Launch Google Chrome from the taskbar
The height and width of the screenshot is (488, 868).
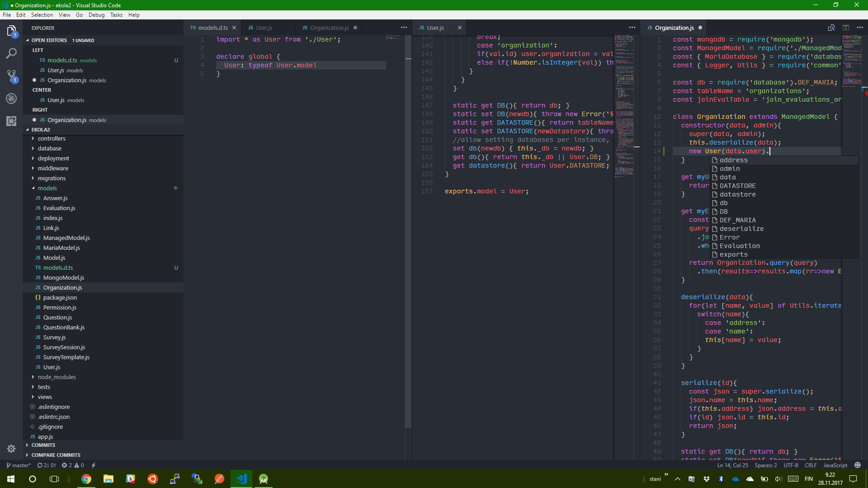point(86,479)
